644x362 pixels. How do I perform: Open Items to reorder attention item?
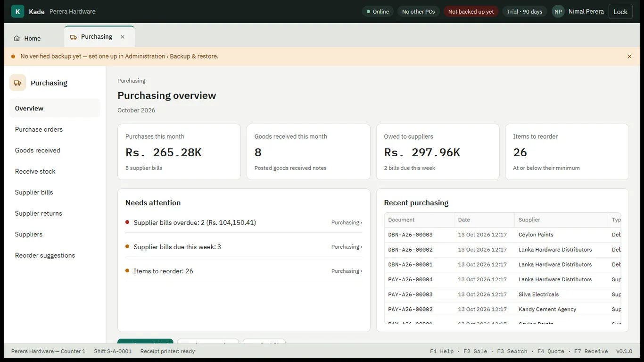[244, 271]
